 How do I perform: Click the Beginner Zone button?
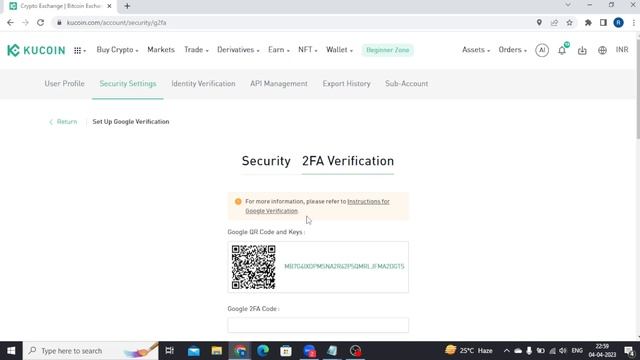387,50
